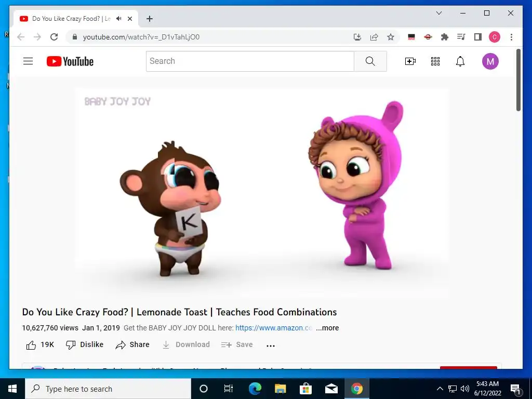Save video to a playlist
532x399 pixels.
point(237,345)
